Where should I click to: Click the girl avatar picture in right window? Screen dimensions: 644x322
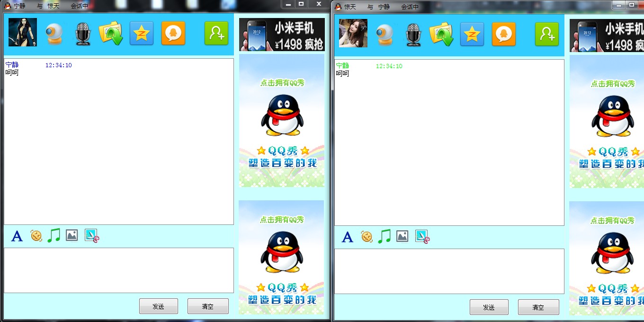click(x=353, y=33)
